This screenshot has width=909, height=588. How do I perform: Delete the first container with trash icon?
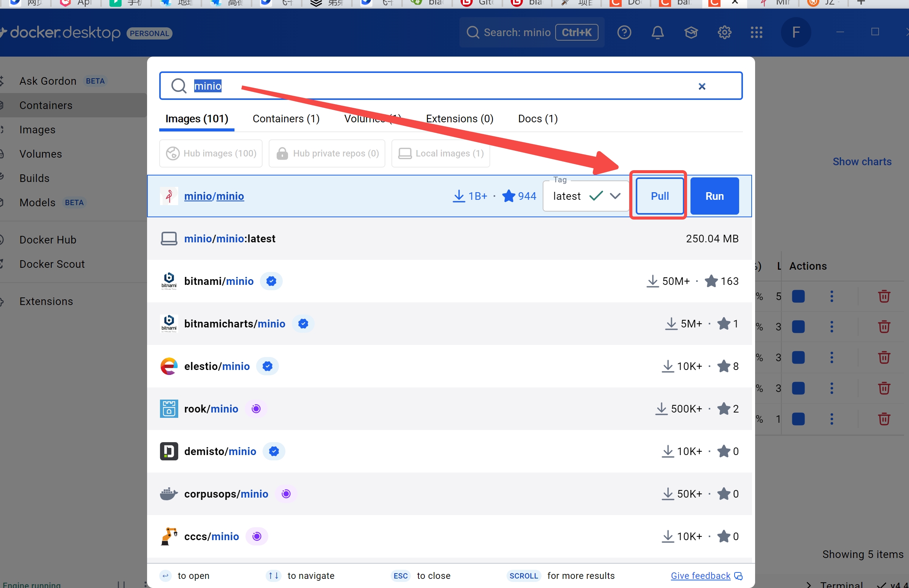click(x=884, y=296)
